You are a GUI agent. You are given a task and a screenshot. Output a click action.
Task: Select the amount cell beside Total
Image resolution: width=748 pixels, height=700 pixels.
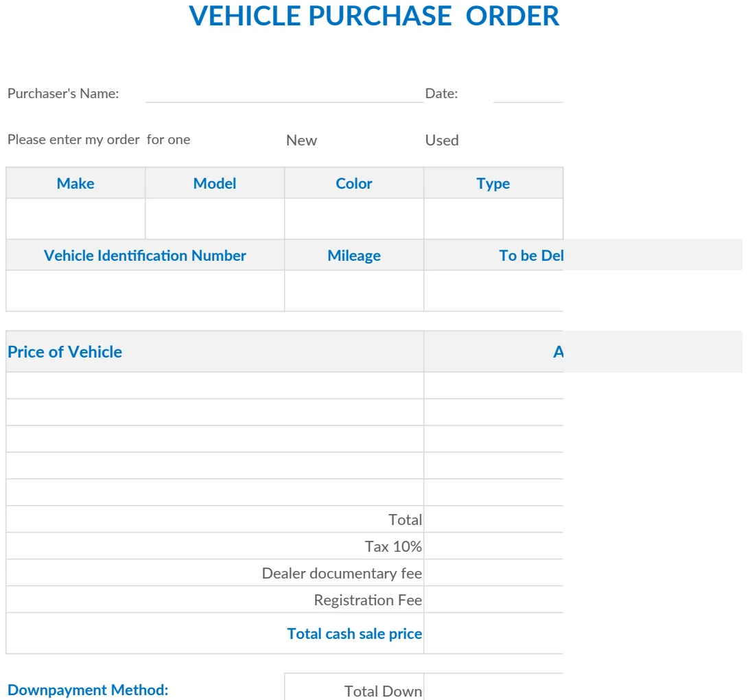pyautogui.click(x=493, y=519)
